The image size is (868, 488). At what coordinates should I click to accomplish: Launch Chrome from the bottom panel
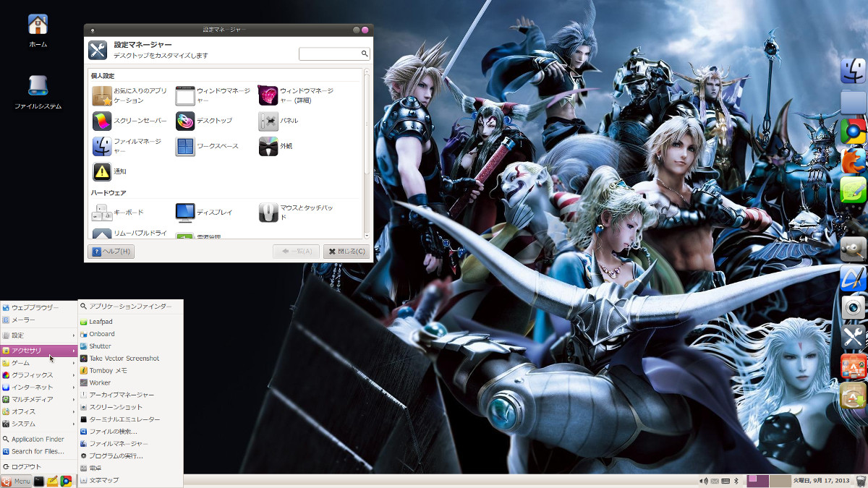tap(66, 481)
